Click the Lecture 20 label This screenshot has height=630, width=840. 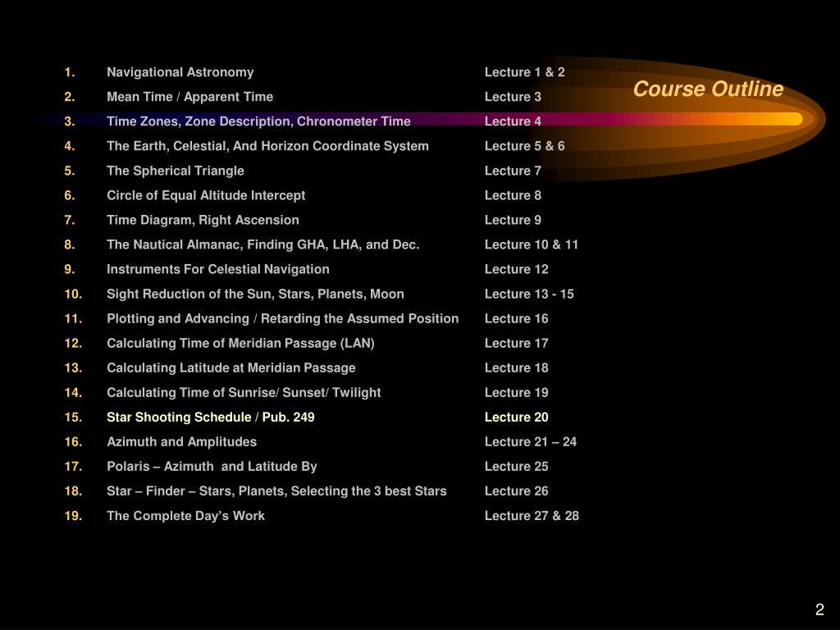[x=517, y=418]
